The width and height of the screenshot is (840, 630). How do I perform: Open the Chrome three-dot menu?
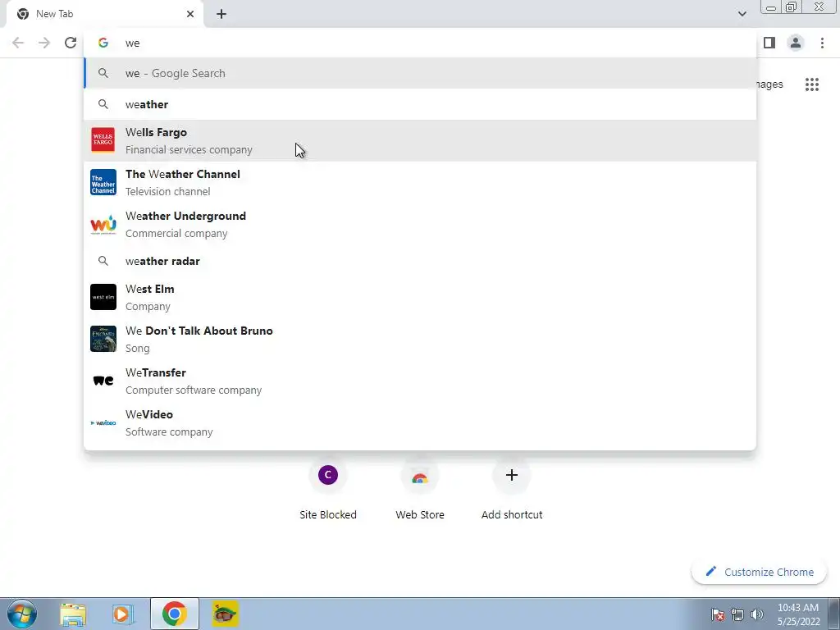point(822,43)
